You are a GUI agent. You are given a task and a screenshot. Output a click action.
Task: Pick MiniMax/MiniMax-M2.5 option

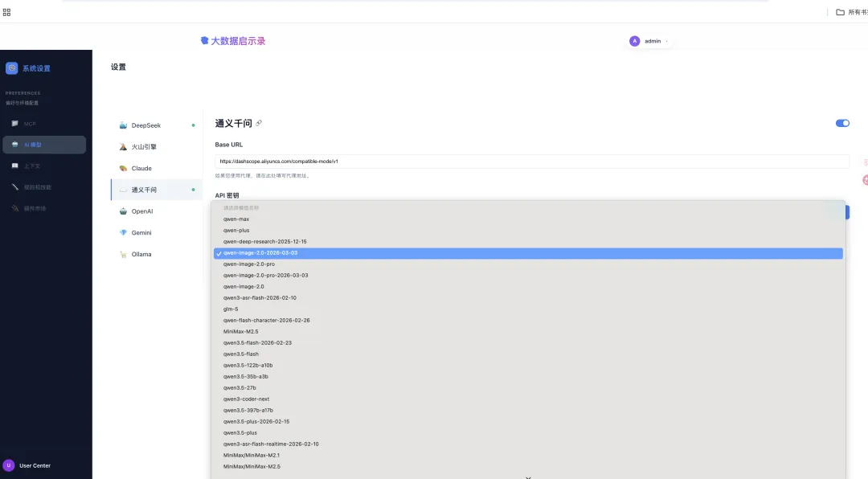click(x=528, y=467)
